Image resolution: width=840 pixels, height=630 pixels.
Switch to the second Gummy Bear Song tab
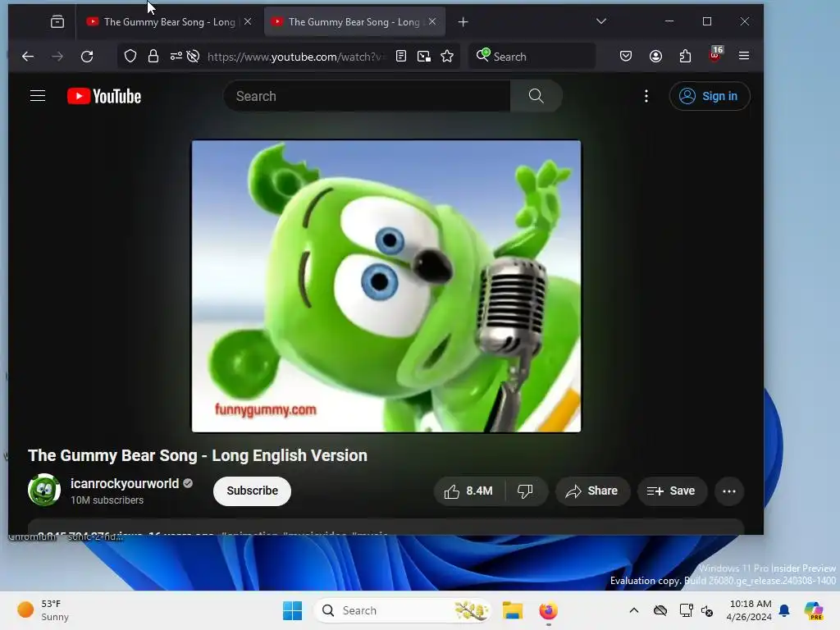click(x=354, y=22)
